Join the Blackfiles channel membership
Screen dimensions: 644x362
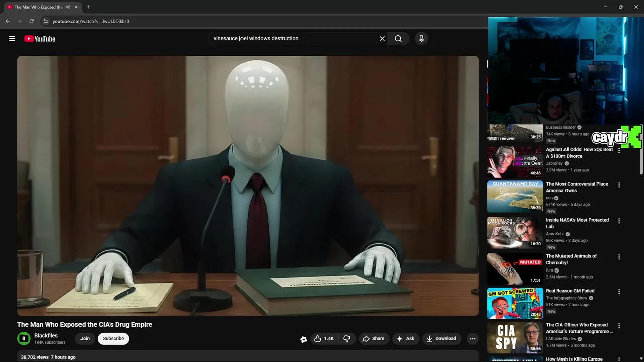pyautogui.click(x=85, y=339)
